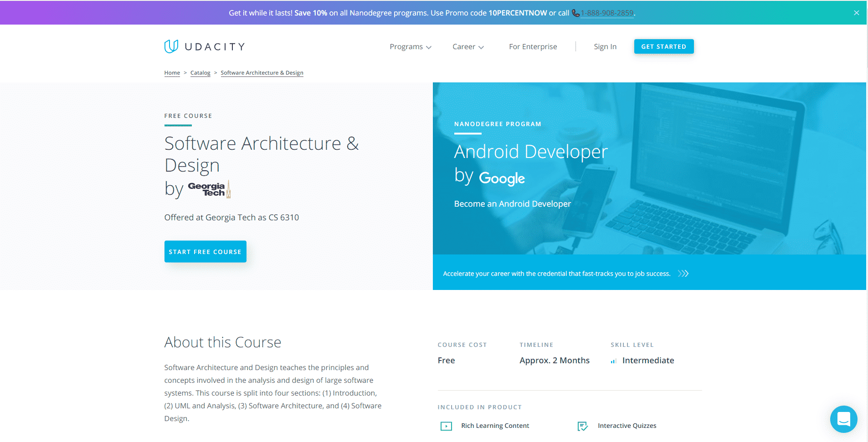This screenshot has height=442, width=868.
Task: Click the Intermediate skill level bar icon
Action: coord(614,361)
